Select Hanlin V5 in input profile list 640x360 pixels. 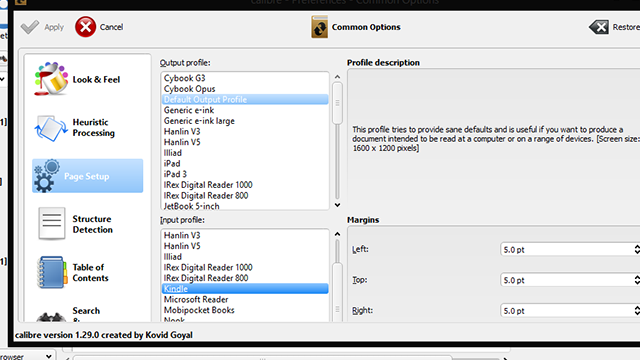pos(245,246)
